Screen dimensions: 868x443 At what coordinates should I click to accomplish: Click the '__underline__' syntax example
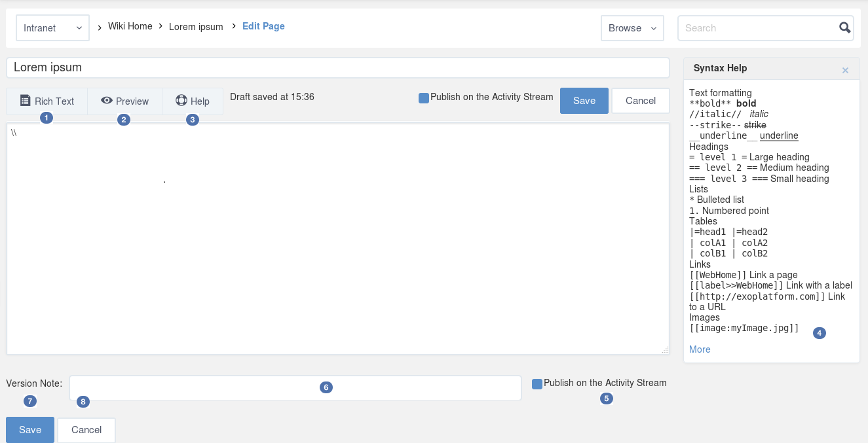click(723, 135)
